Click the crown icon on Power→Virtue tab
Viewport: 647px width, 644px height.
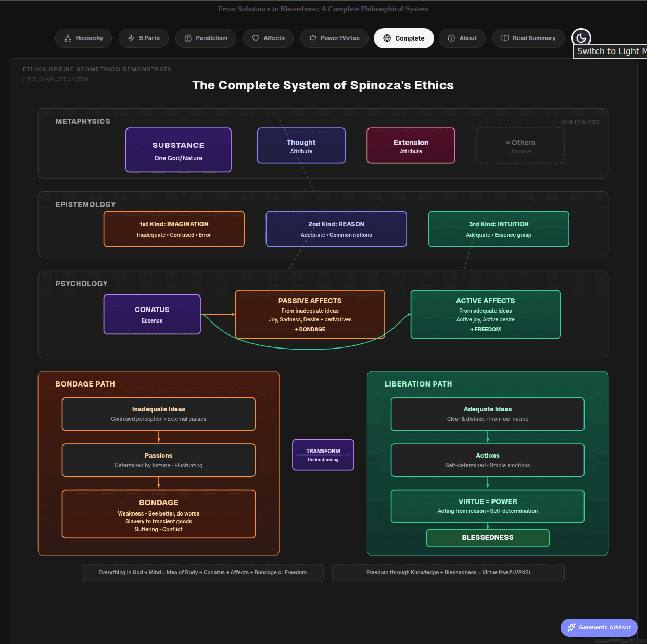(x=313, y=38)
